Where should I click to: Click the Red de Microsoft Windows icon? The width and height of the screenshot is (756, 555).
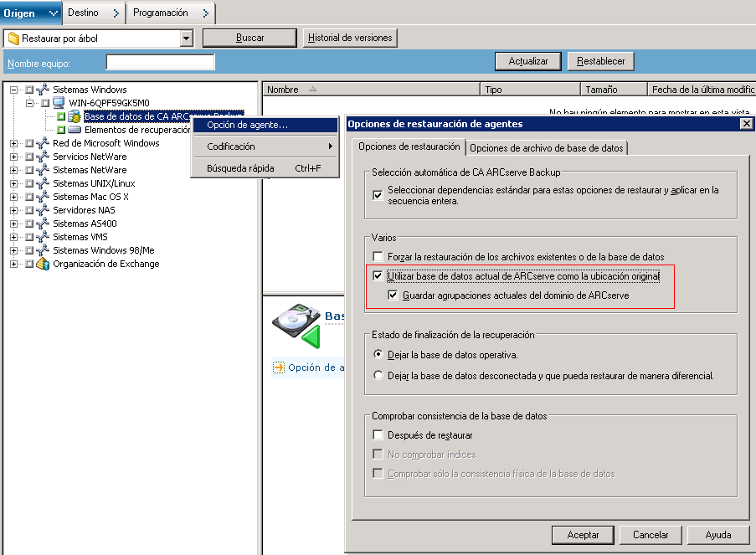click(43, 143)
